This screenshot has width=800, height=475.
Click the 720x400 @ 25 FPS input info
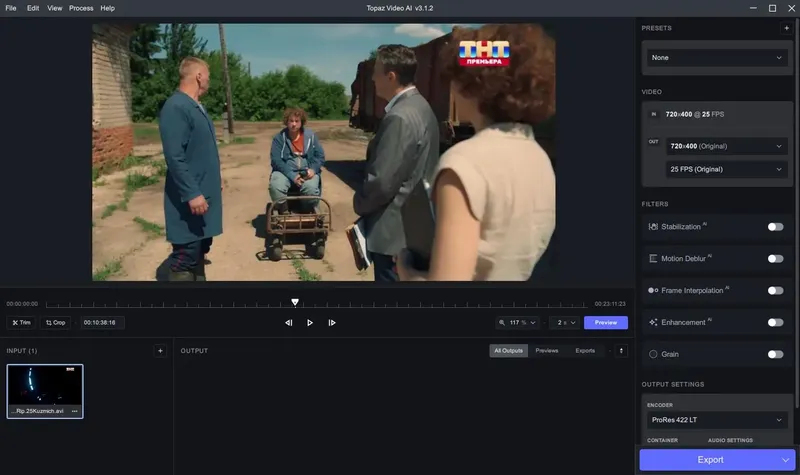pos(694,114)
